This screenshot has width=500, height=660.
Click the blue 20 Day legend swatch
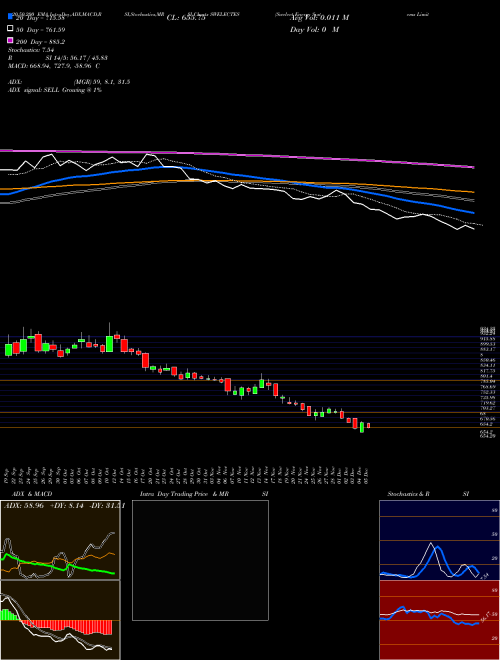point(10,17)
